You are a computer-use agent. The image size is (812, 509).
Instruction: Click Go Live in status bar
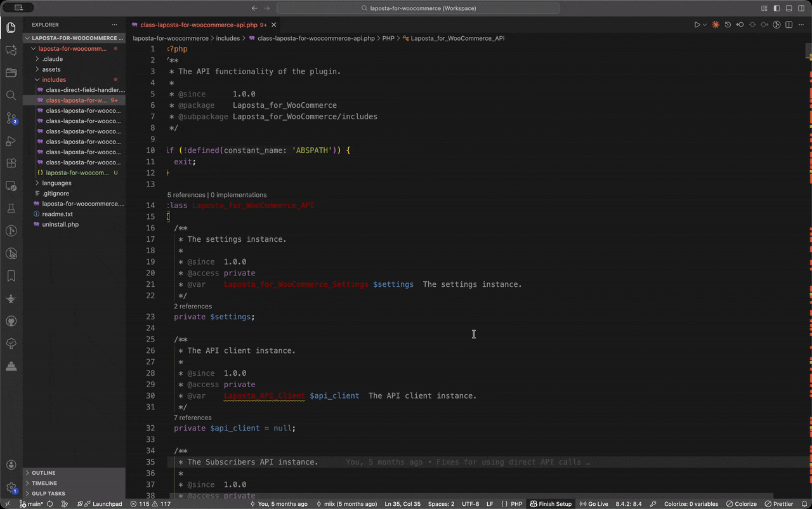tap(594, 504)
